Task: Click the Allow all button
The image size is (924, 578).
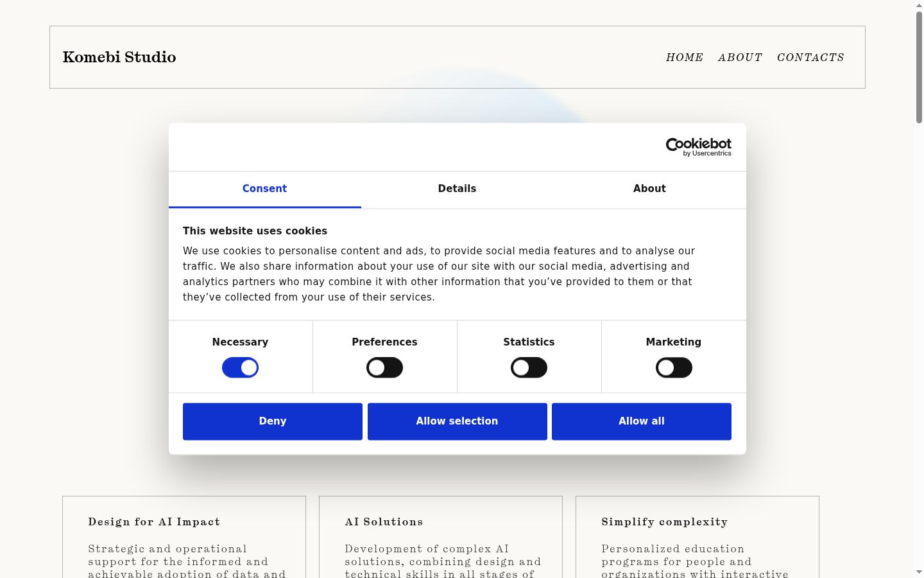Action: coord(642,421)
